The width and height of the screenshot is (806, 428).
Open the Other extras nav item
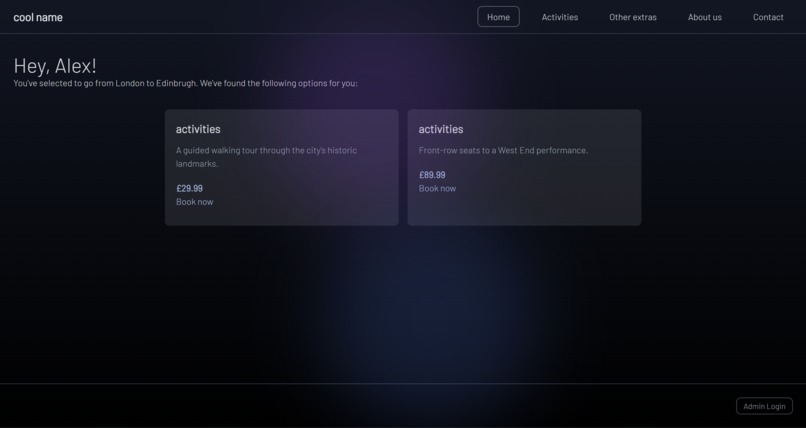[633, 17]
